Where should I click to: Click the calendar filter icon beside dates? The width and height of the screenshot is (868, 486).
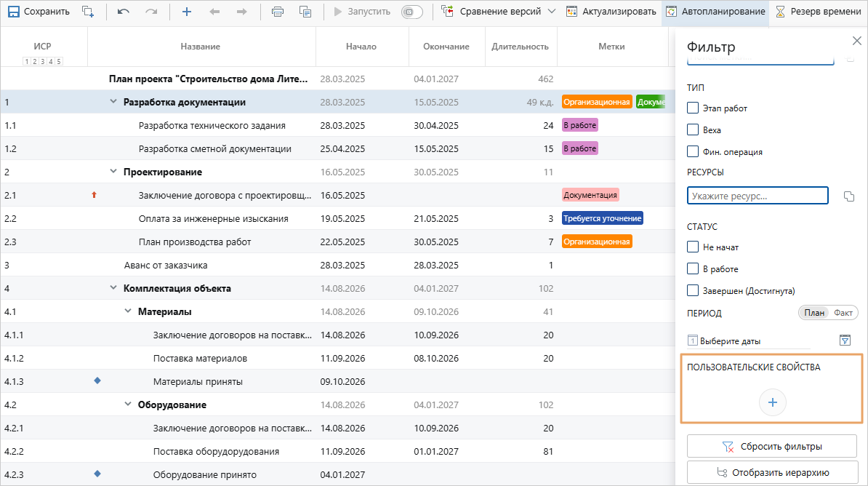tap(845, 340)
